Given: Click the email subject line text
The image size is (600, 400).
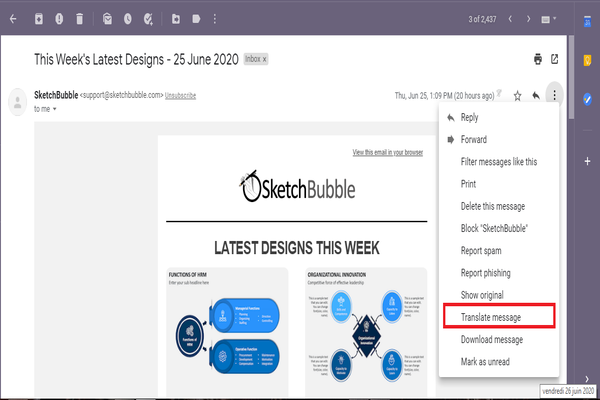Looking at the screenshot, I should [x=136, y=59].
